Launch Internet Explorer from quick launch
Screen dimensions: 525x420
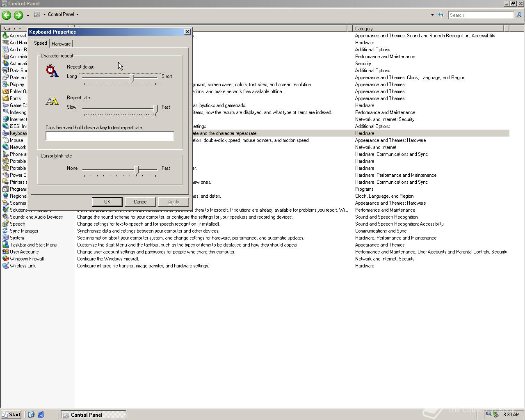click(41, 415)
